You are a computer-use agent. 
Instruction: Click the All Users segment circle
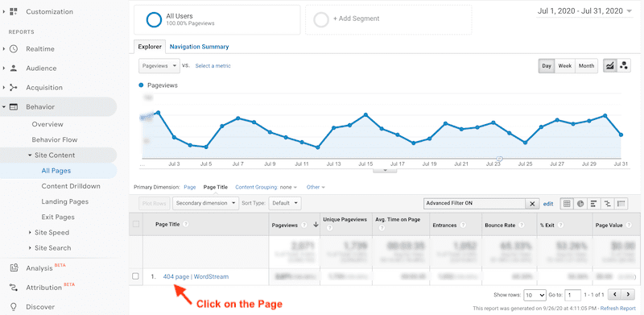point(154,20)
